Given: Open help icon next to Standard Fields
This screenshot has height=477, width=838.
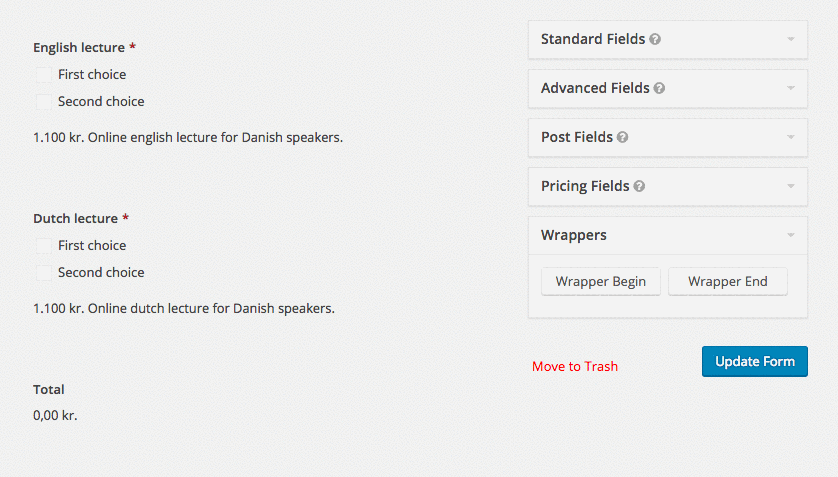Looking at the screenshot, I should pos(655,40).
